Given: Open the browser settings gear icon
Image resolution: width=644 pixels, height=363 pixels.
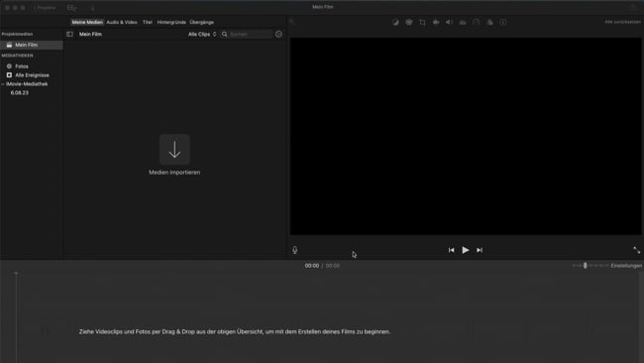Looking at the screenshot, I should pyautogui.click(x=278, y=34).
